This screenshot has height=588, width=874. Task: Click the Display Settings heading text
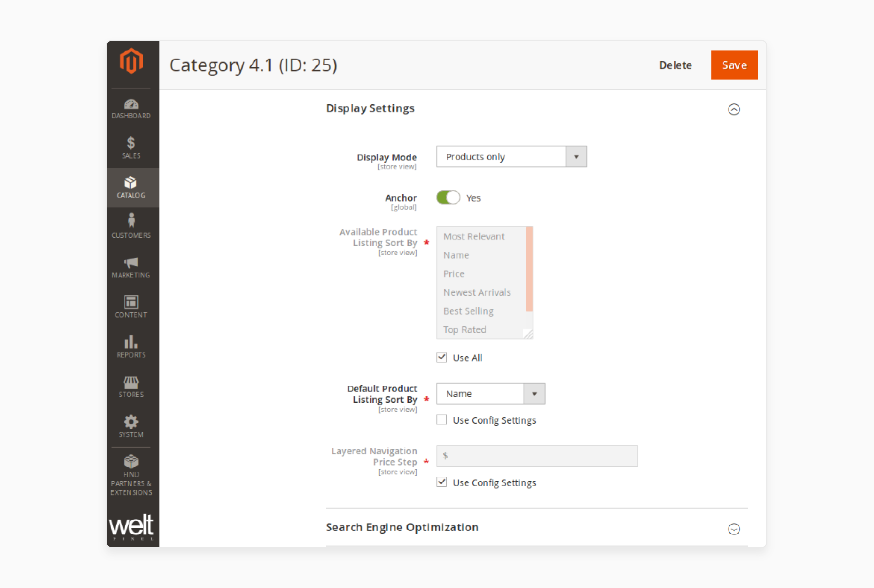pos(370,108)
